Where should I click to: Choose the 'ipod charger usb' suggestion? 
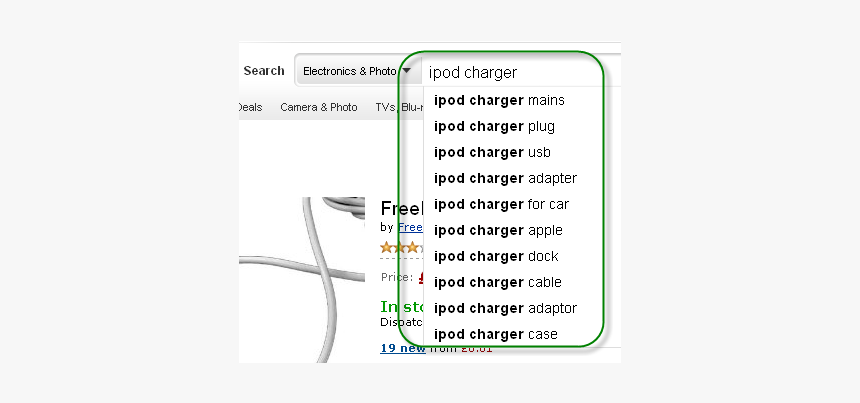[492, 152]
